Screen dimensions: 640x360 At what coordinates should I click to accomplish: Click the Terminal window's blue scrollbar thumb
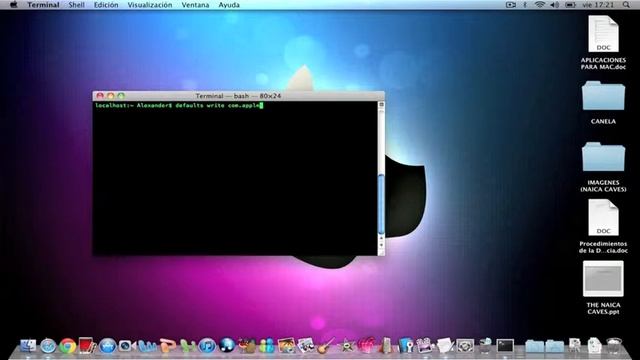click(x=381, y=204)
